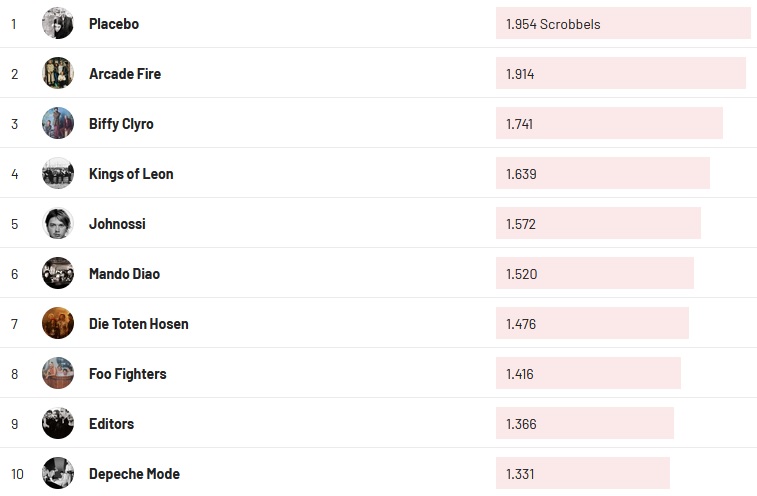The image size is (757, 496).
Task: Go to Arcade Fire artist page
Action: click(125, 73)
